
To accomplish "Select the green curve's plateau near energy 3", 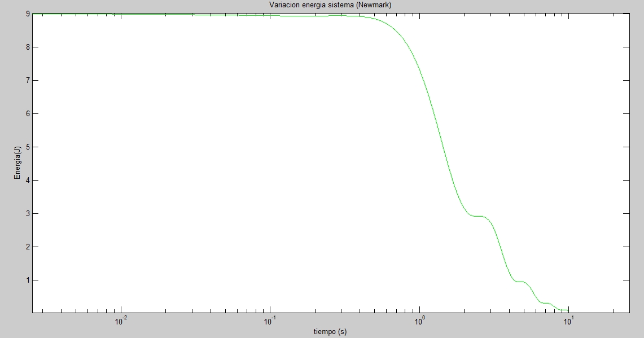I will click(478, 216).
